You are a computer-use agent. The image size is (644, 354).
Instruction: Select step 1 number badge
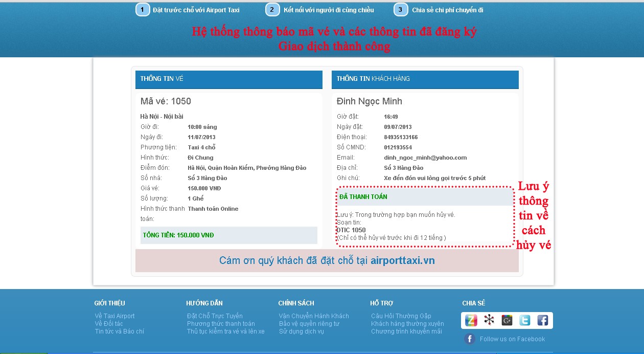tap(143, 10)
